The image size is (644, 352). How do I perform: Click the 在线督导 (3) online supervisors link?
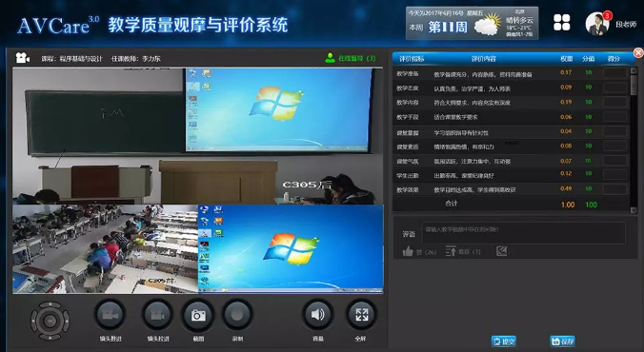[351, 58]
